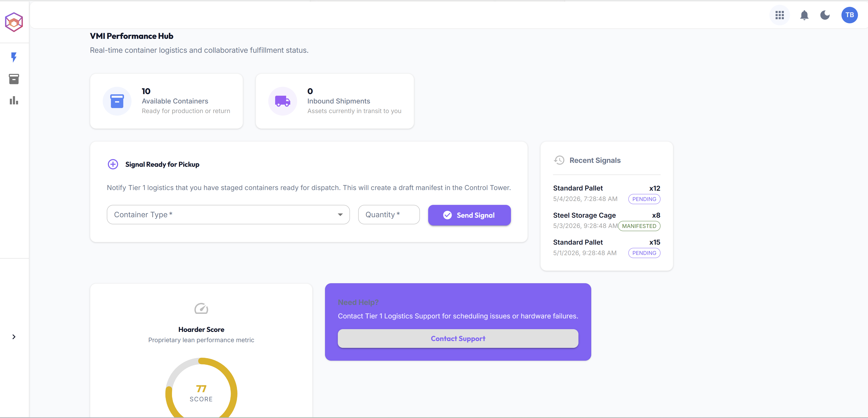Open the archive box sidebar section
This screenshot has width=868, height=418.
click(x=14, y=79)
